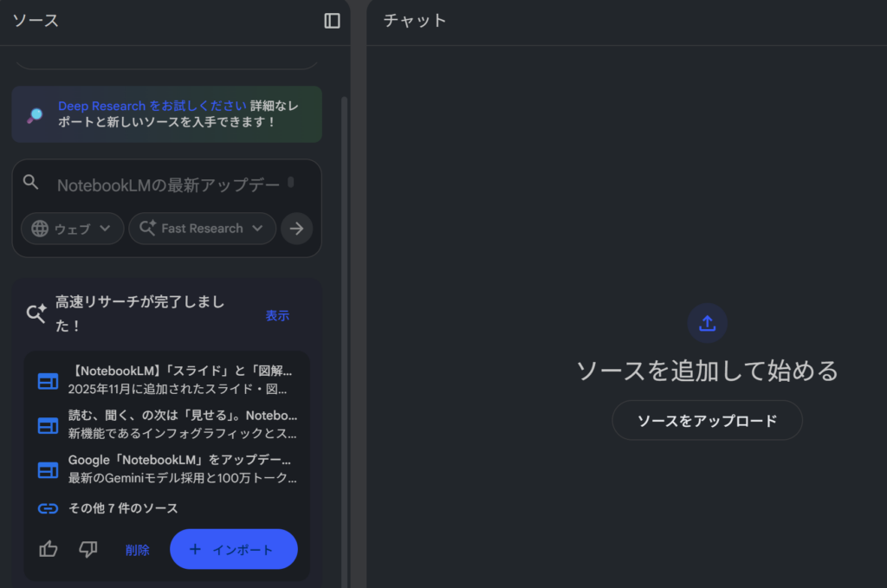Click the Deep Research promo icon
The height and width of the screenshot is (588, 887).
coord(35,114)
